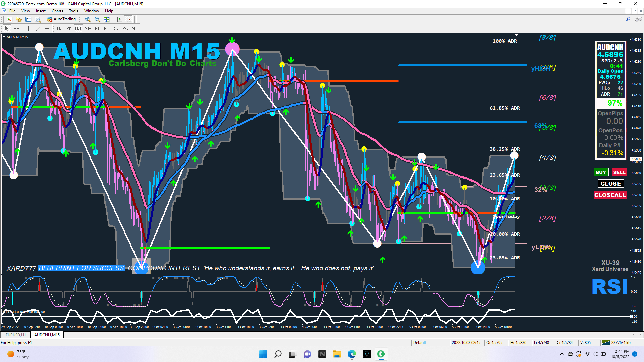Open the Strategy Tester magnifier icon
The width and height of the screenshot is (644, 362).
(38, 19)
